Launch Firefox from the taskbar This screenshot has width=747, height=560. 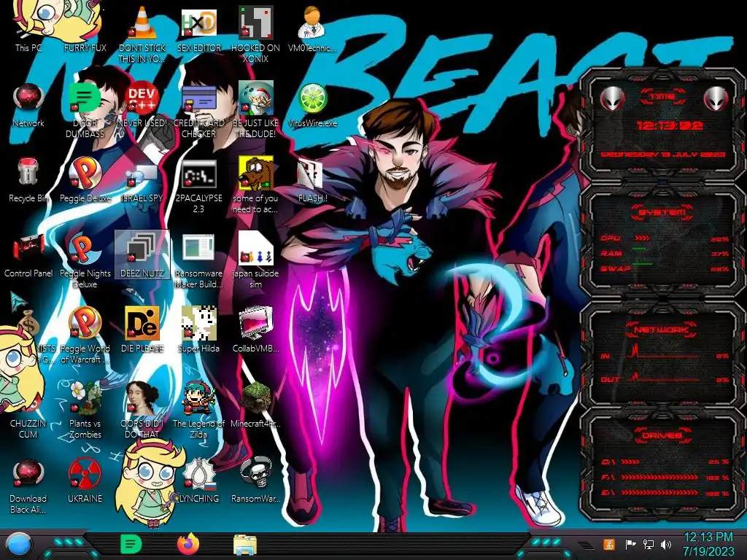pos(188,544)
